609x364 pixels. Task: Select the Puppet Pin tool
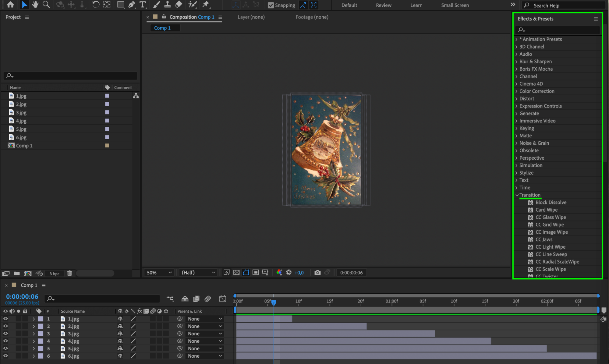point(206,5)
